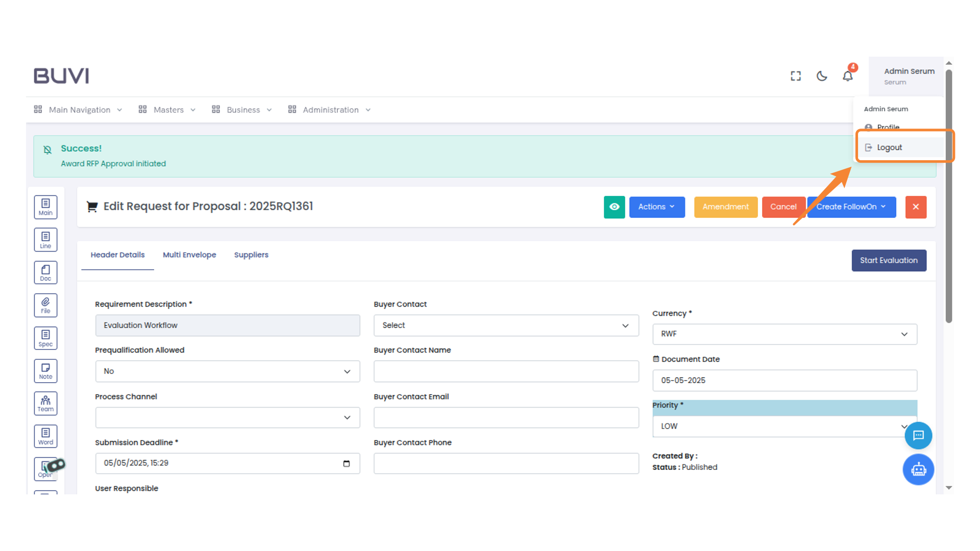
Task: Switch to the Suppliers tab
Action: pyautogui.click(x=251, y=255)
